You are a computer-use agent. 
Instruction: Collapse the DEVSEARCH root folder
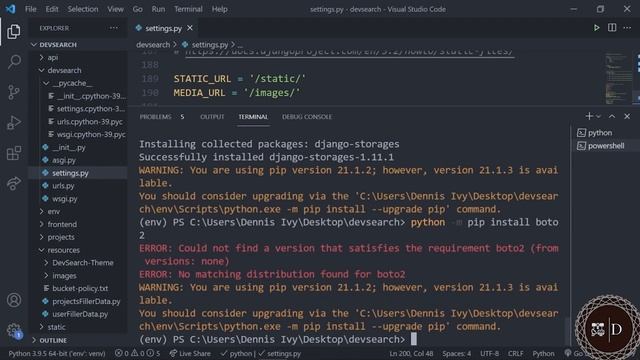click(x=58, y=44)
